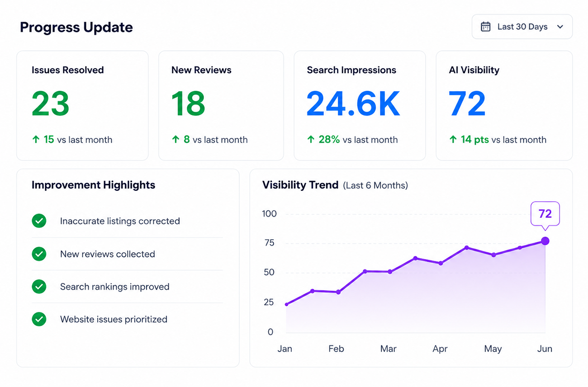
Task: Click the up arrow in AI Visibility card
Action: (x=453, y=140)
